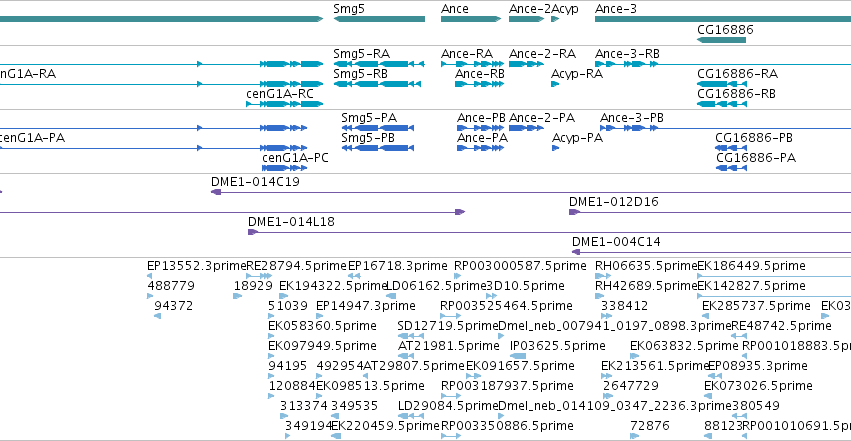Click the cenG1A-PA protein label
The width and height of the screenshot is (851, 441).
33,138
